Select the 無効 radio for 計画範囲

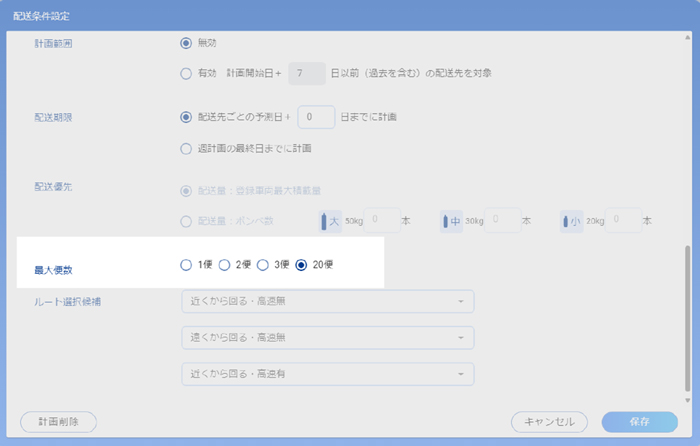186,43
